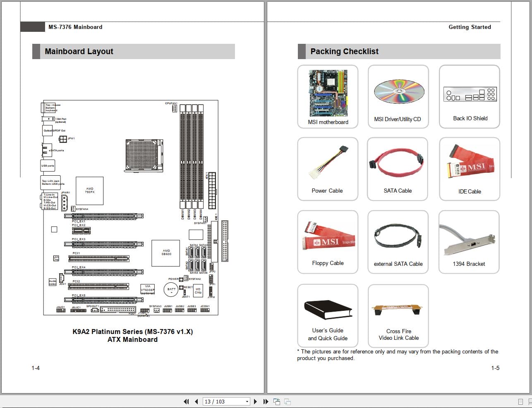Viewport: 532px width, 408px height.
Task: Go to the previous page
Action: coord(197,401)
